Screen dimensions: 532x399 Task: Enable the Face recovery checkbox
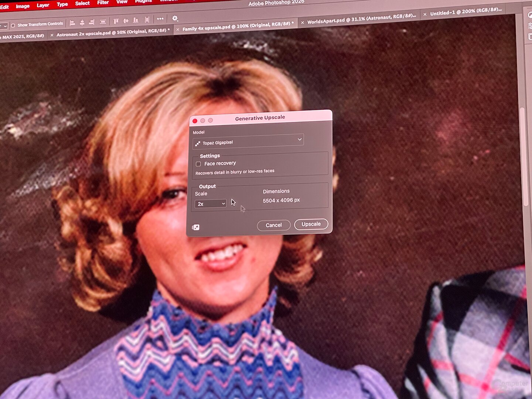point(198,164)
